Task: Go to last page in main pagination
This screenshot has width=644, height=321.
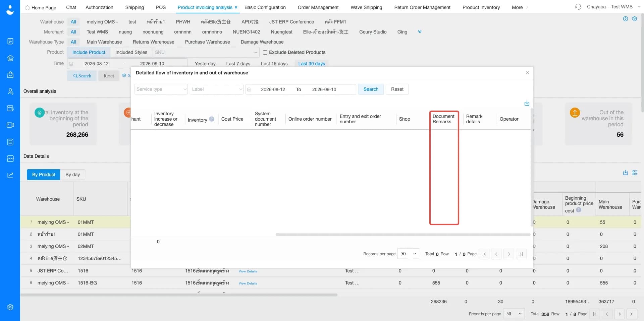Action: (x=632, y=314)
